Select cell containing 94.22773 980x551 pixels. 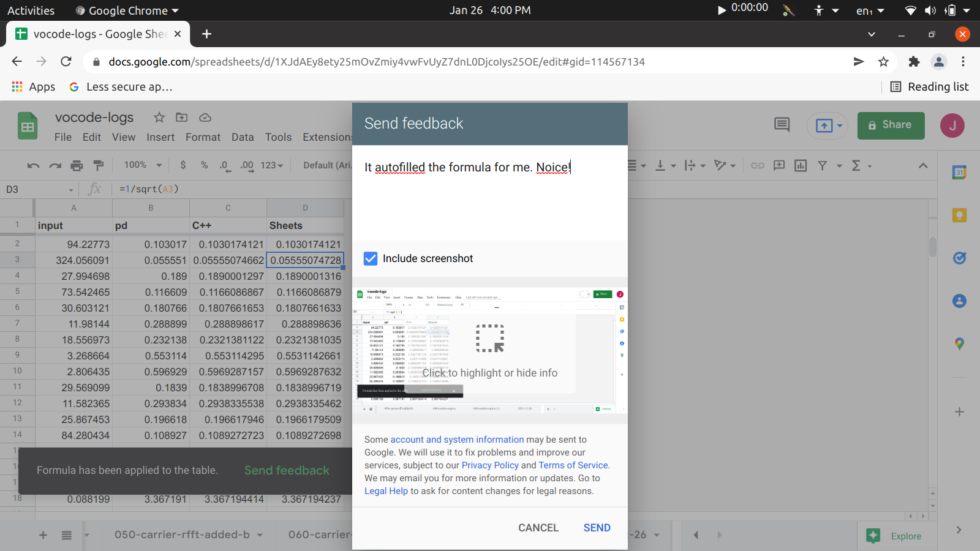coord(73,244)
